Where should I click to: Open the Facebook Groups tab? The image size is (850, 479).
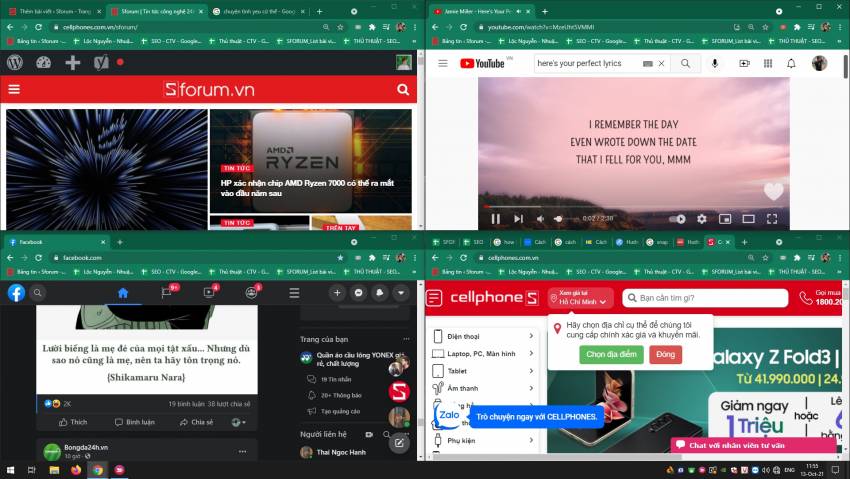click(252, 293)
